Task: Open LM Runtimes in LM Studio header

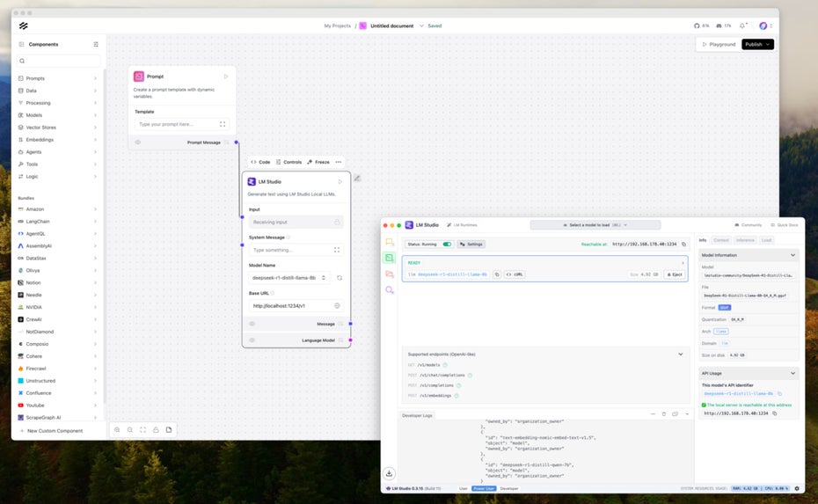Action: pyautogui.click(x=462, y=225)
